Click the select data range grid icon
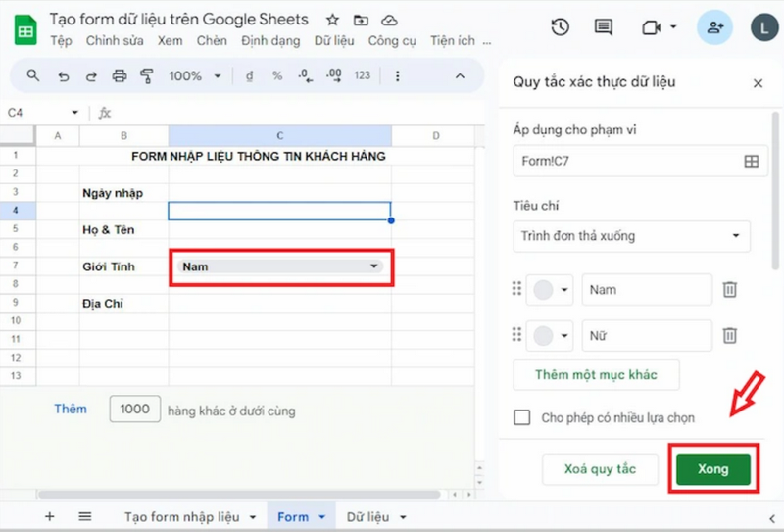The height and width of the screenshot is (532, 784). click(x=752, y=162)
